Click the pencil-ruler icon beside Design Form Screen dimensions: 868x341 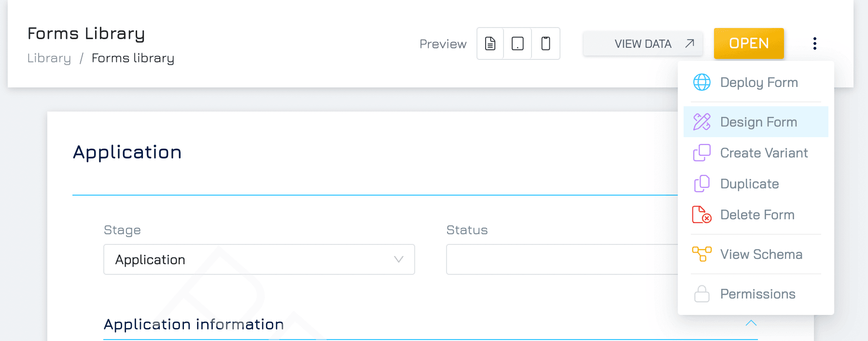tap(702, 122)
